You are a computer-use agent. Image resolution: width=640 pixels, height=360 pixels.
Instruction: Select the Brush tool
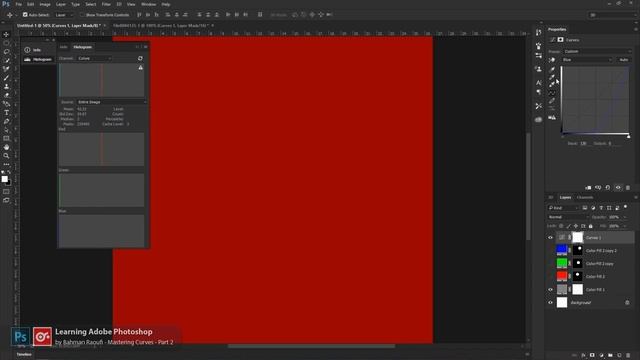(x=6, y=78)
